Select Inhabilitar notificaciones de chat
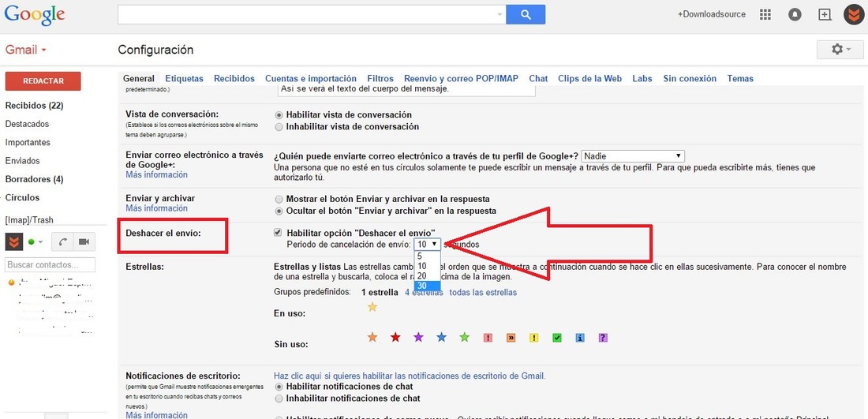The height and width of the screenshot is (419, 868). pos(279,398)
